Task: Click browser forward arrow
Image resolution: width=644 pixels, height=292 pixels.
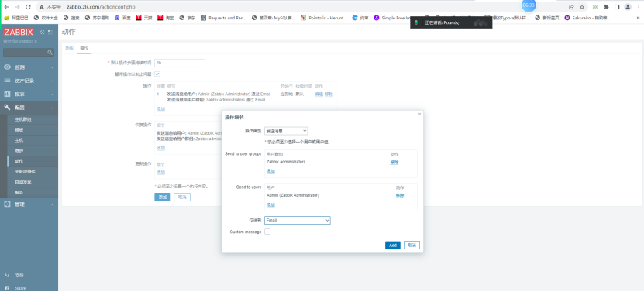Action: [x=17, y=7]
